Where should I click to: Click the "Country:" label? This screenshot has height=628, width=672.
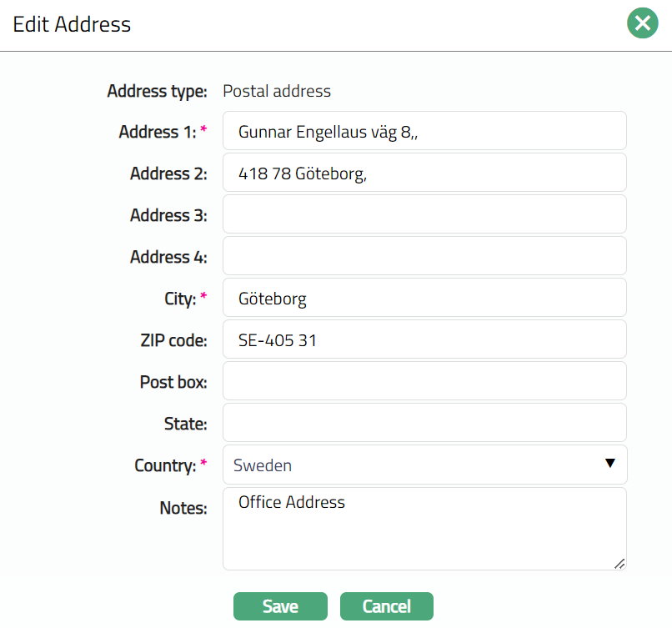tap(164, 465)
